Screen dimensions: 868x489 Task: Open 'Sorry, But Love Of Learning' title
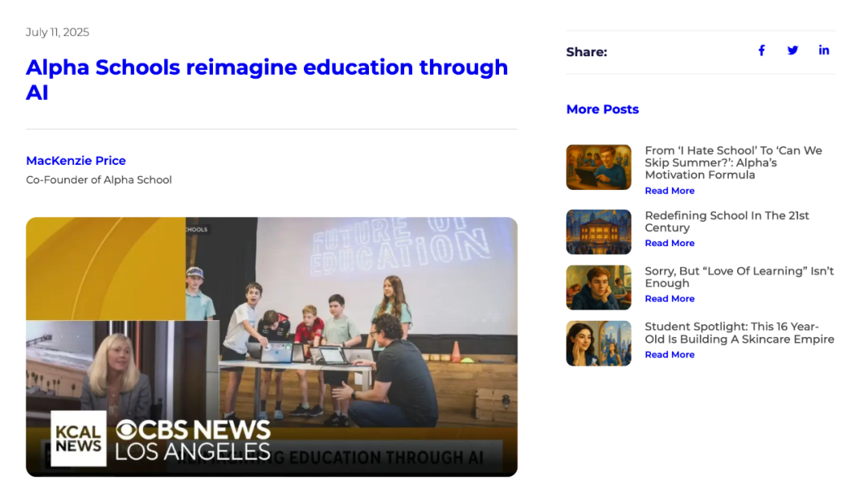[x=739, y=277]
